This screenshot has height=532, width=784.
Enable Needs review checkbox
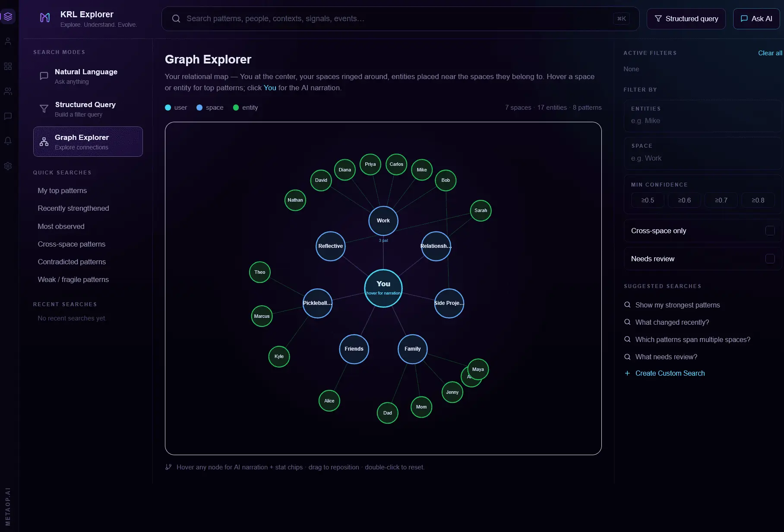click(770, 259)
